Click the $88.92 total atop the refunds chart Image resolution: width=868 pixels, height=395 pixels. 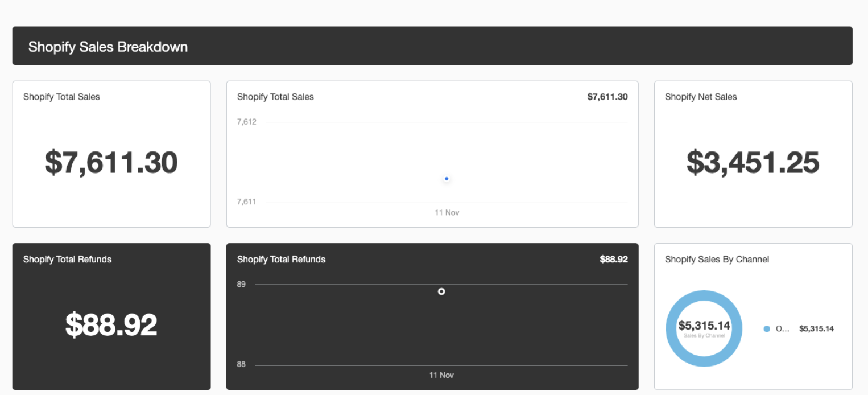click(x=613, y=260)
